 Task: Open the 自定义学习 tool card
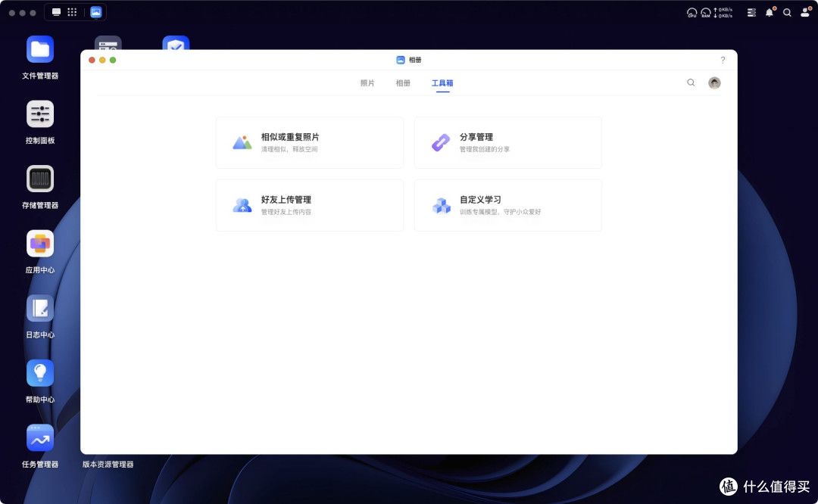point(508,205)
